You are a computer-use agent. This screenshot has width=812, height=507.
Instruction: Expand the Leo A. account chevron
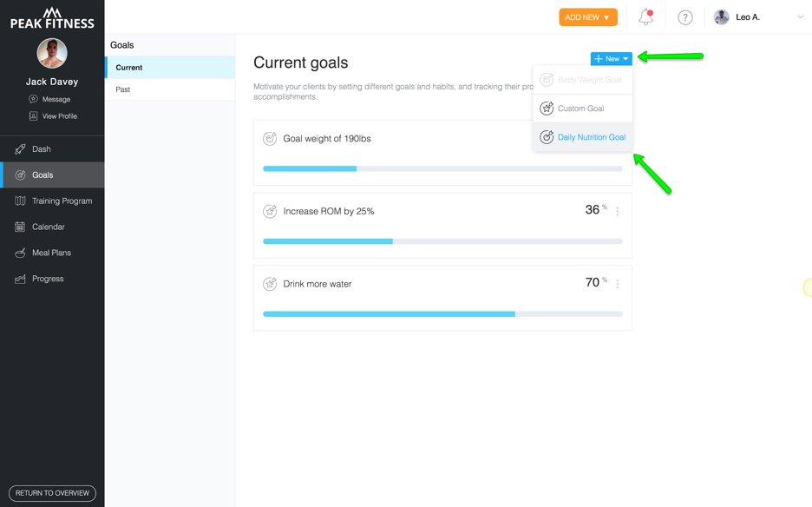800,17
